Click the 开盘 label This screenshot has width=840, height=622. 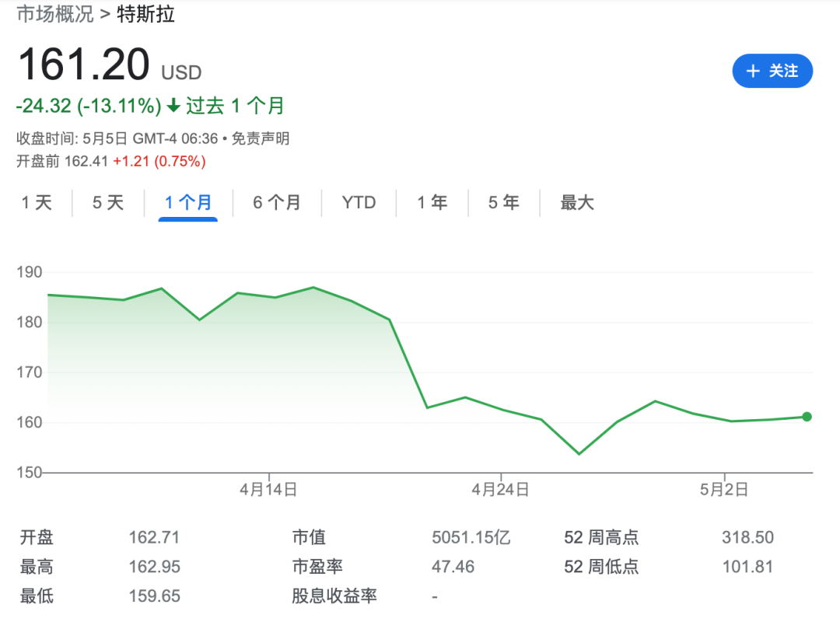pos(37,537)
